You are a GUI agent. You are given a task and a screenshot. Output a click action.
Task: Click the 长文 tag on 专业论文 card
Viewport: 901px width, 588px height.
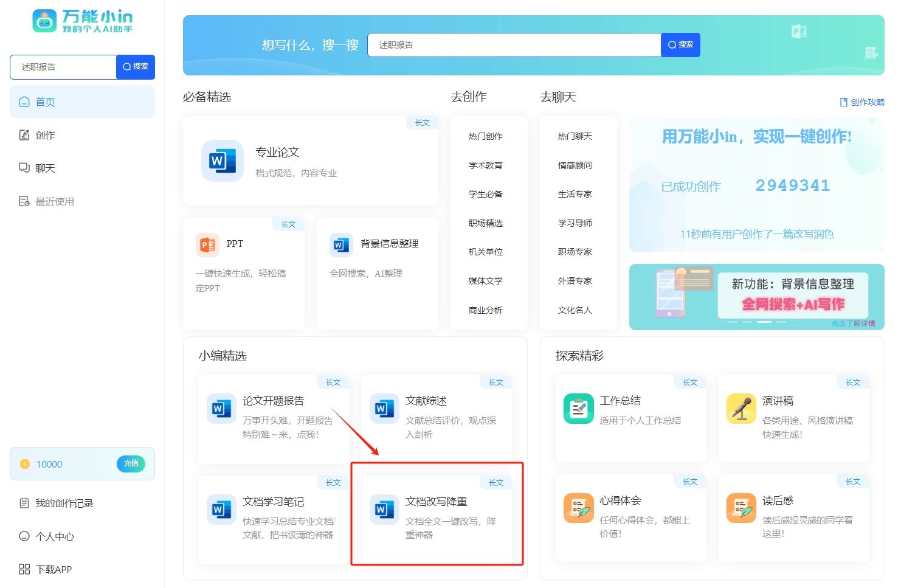coord(423,123)
